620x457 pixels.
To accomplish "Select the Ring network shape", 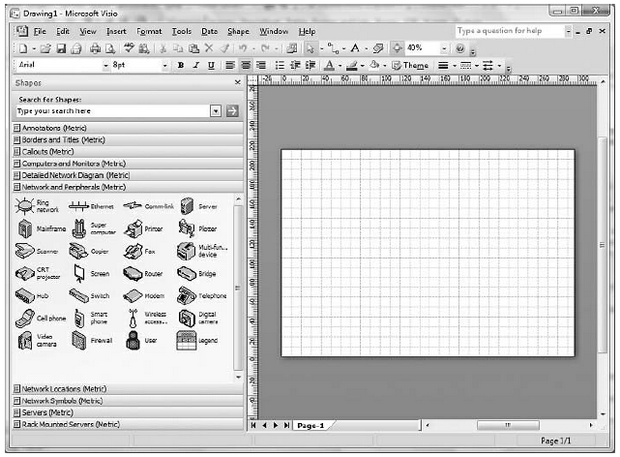I will point(26,206).
